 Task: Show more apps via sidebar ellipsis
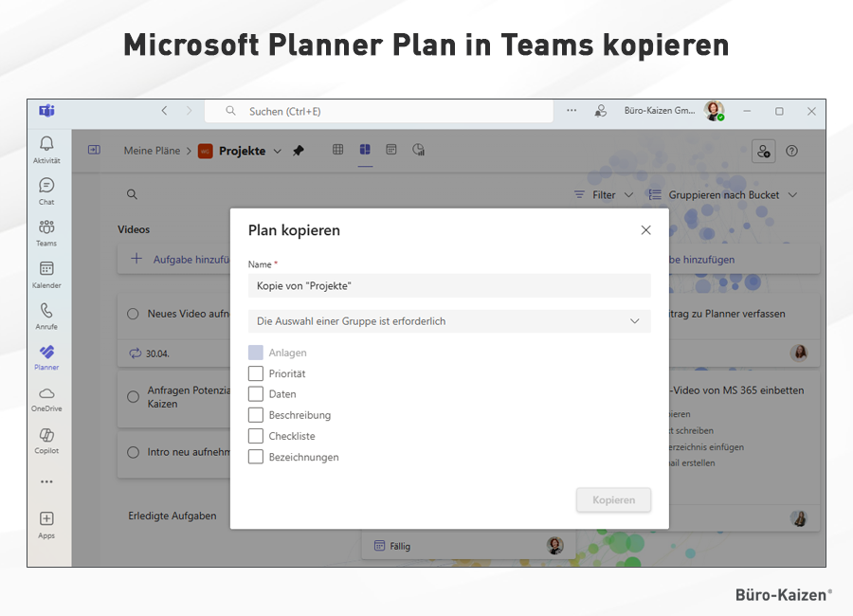[x=46, y=481]
